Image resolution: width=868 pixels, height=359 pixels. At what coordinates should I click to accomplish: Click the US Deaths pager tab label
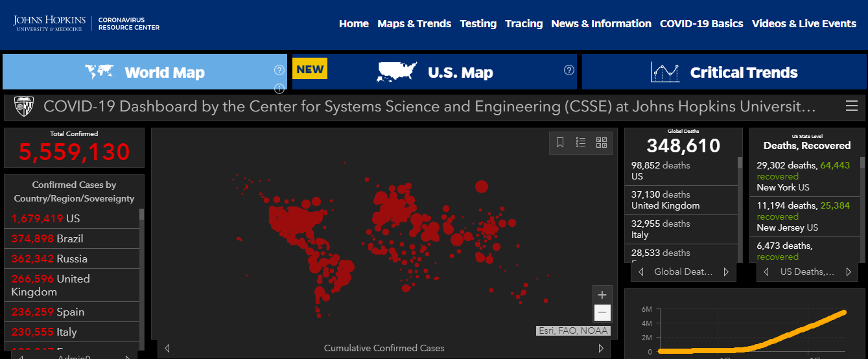pyautogui.click(x=808, y=272)
